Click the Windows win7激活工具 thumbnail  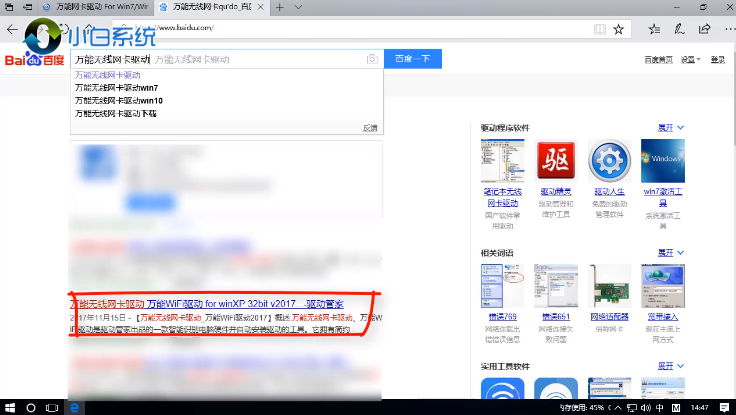tap(663, 161)
